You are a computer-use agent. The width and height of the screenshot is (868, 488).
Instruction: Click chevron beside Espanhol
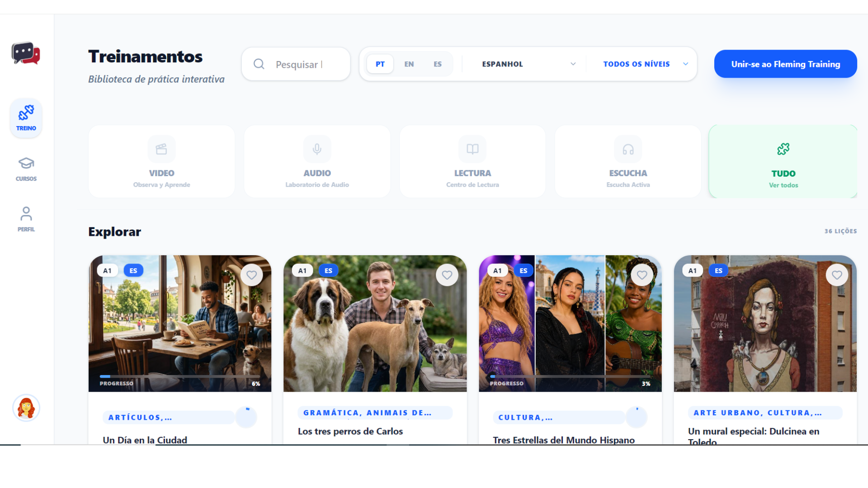click(573, 64)
